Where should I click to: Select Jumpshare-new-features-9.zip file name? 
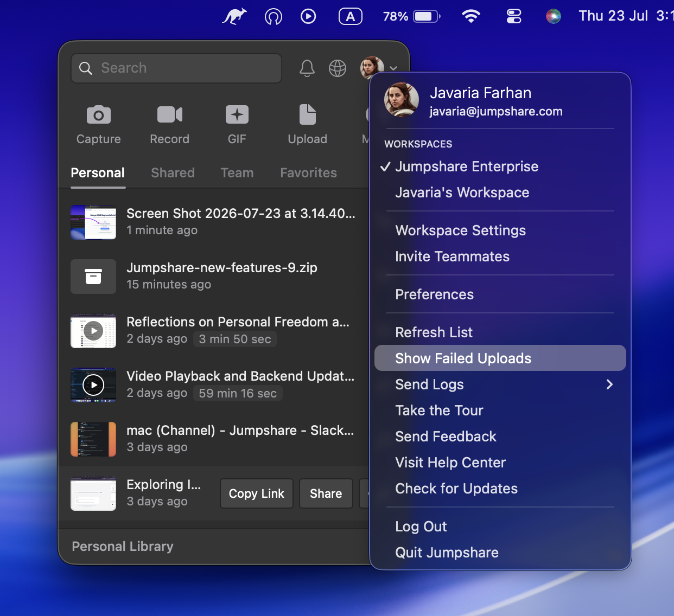click(222, 268)
